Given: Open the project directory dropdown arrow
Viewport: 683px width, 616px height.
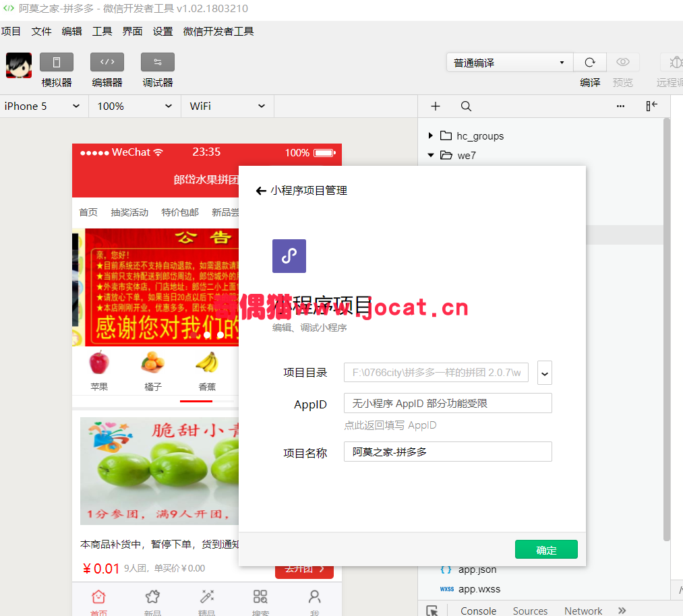Looking at the screenshot, I should 545,373.
